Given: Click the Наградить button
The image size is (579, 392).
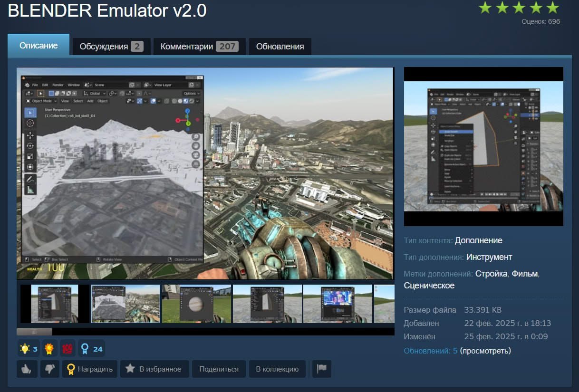Looking at the screenshot, I should point(90,369).
